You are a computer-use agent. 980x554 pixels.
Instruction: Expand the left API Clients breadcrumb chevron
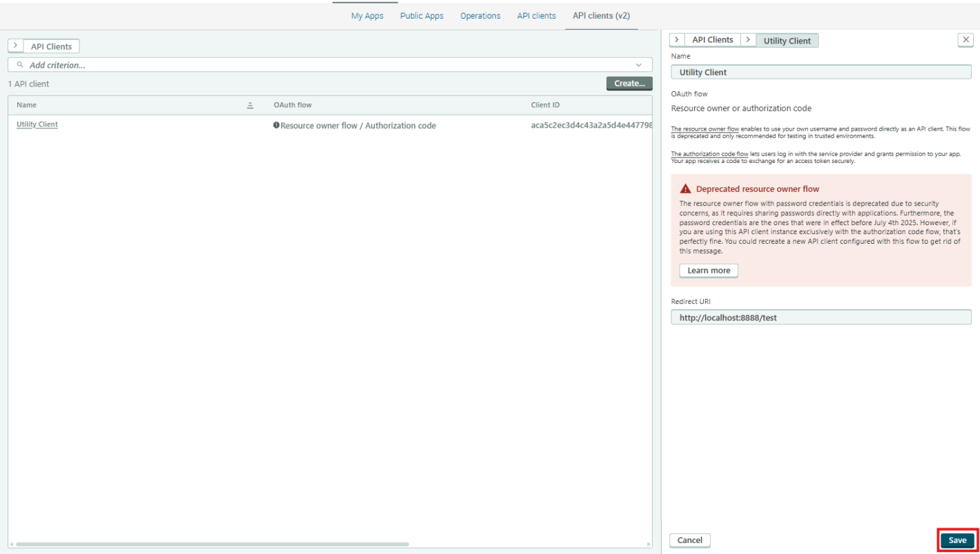coord(16,46)
